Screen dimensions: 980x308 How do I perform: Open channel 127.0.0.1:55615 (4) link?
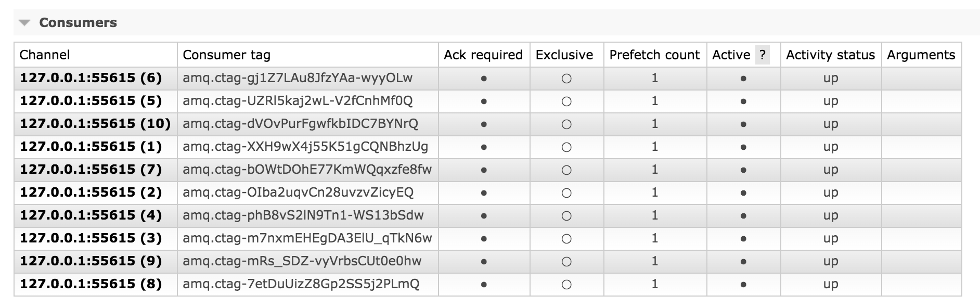91,215
